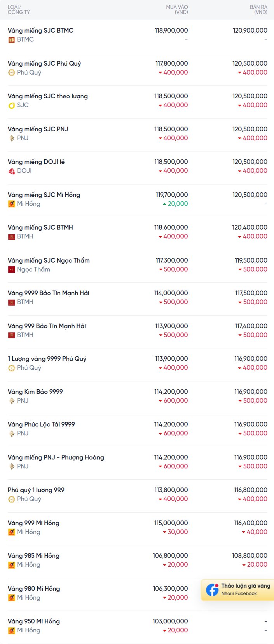This screenshot has height=644, width=274.
Task: Open the Thảo luận giá vàng Facebook group
Action: pyautogui.click(x=237, y=590)
